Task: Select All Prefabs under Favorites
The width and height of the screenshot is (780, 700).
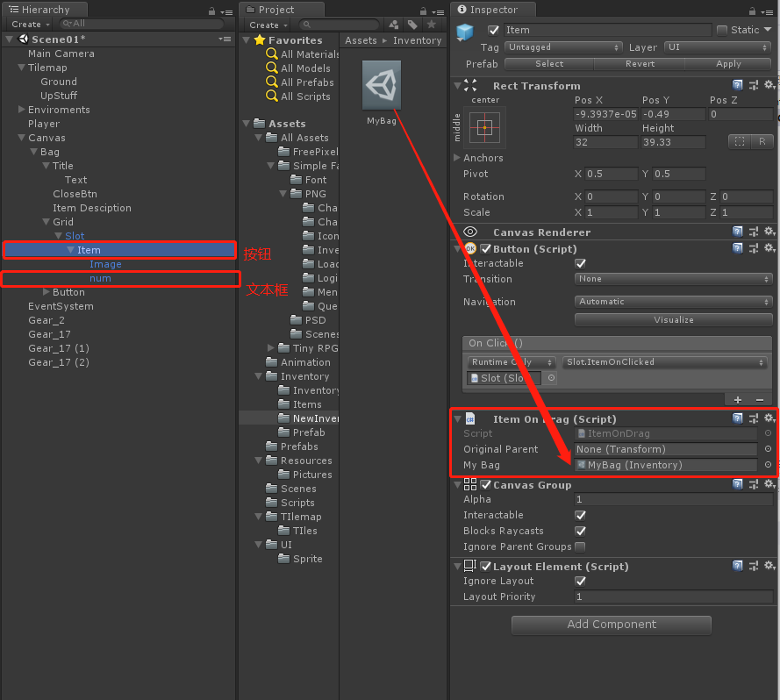Action: tap(307, 82)
